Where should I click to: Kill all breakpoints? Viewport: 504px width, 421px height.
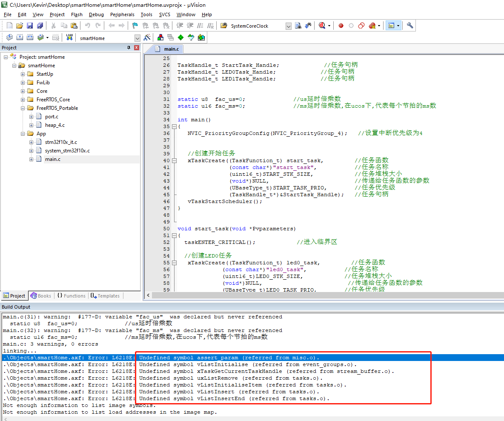pos(372,26)
